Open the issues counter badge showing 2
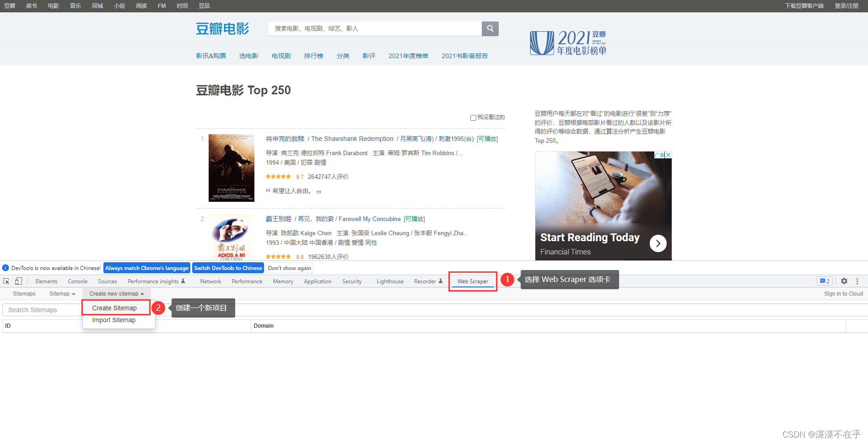The image size is (868, 443). tap(825, 281)
